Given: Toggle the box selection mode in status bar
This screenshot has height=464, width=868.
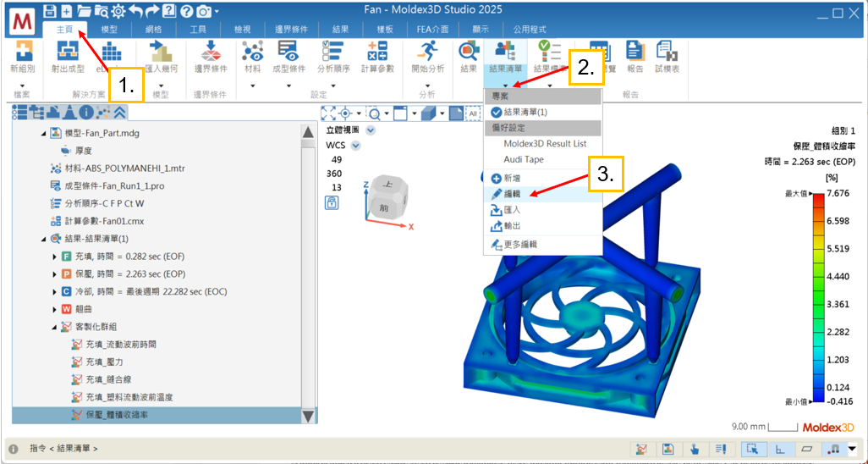Looking at the screenshot, I should coord(752,449).
